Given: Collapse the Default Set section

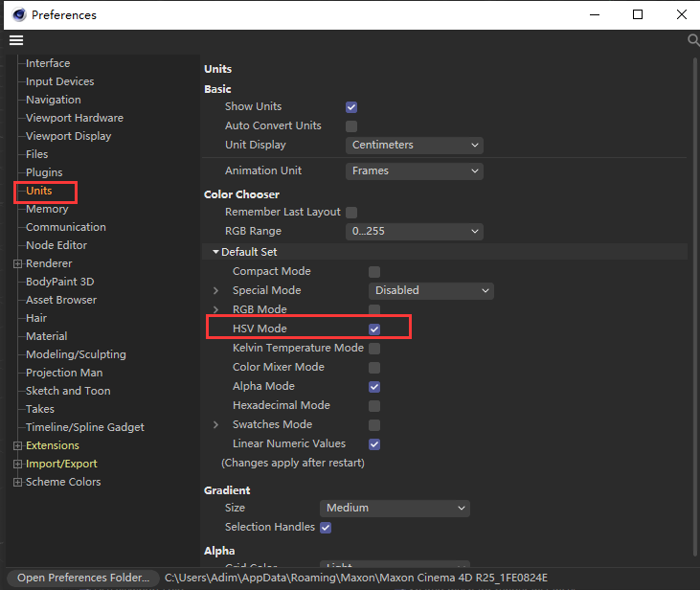Looking at the screenshot, I should click(215, 252).
